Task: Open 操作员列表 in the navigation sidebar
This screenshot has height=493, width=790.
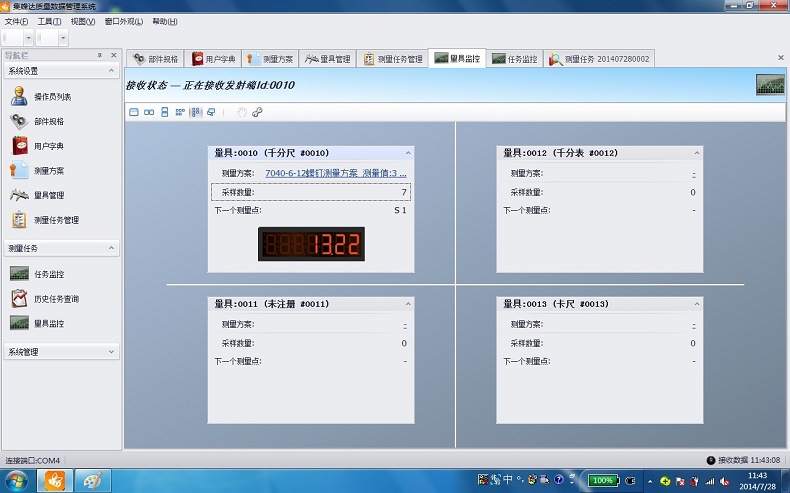Action: tap(52, 97)
